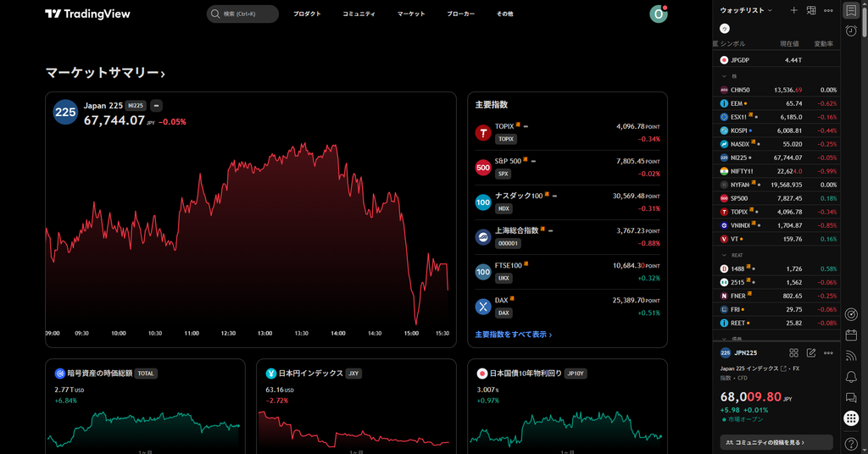This screenshot has height=454, width=868.
Task: Add a symbol to the watchlist with plus icon
Action: tap(793, 10)
